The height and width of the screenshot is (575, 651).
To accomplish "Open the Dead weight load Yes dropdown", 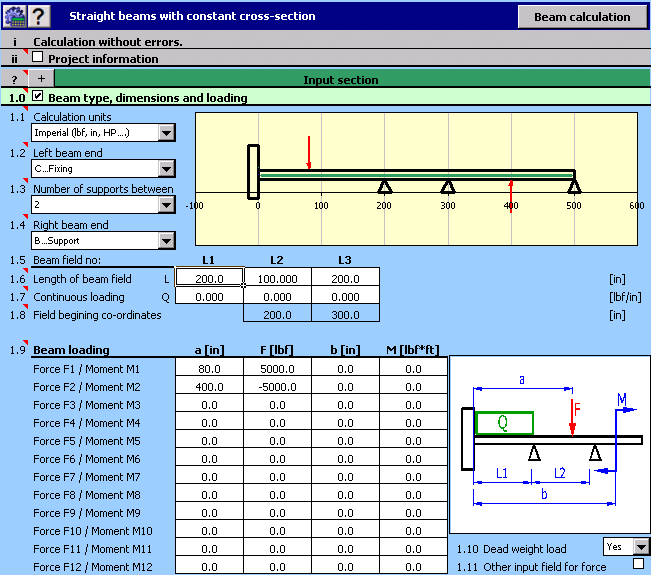I will pos(641,547).
